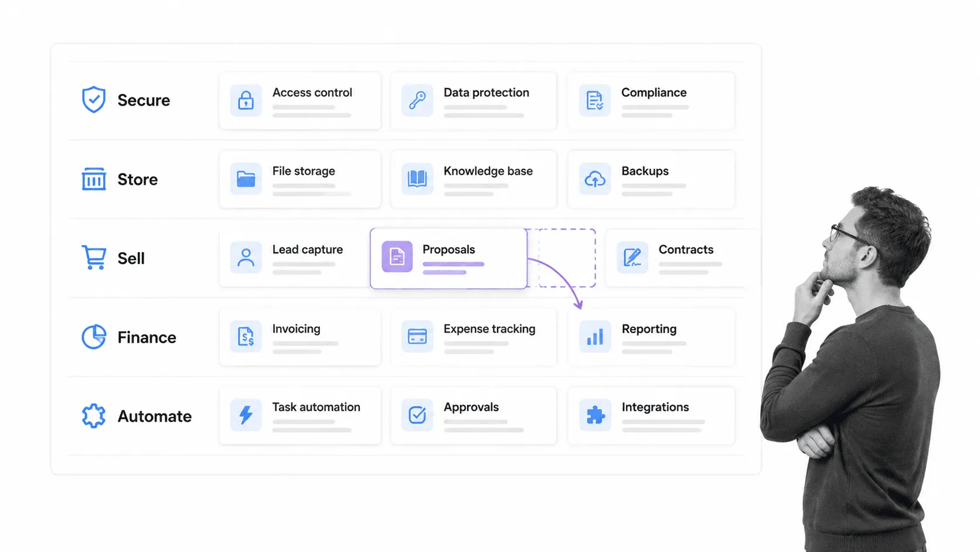Click the Knowledge base book icon

tap(417, 179)
